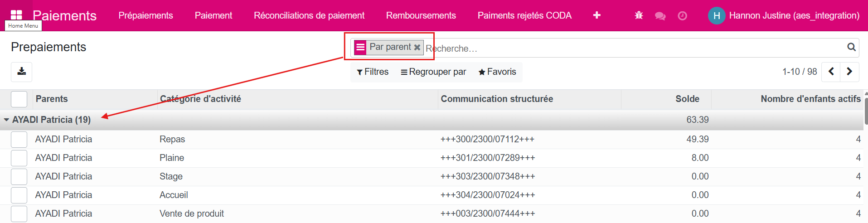This screenshot has height=223, width=868.
Task: Click the Recherche search input field
Action: [635, 48]
